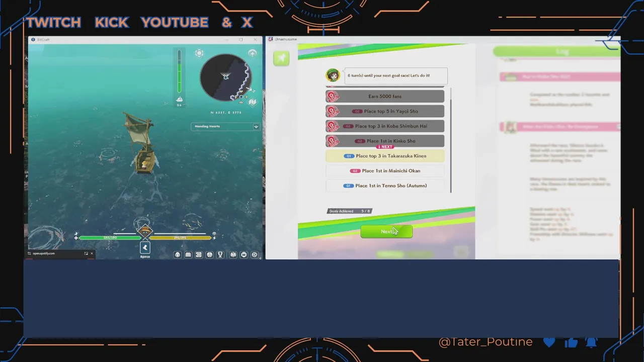The width and height of the screenshot is (644, 362).
Task: Click the N 6337 coordinates text
Action: pos(226,113)
